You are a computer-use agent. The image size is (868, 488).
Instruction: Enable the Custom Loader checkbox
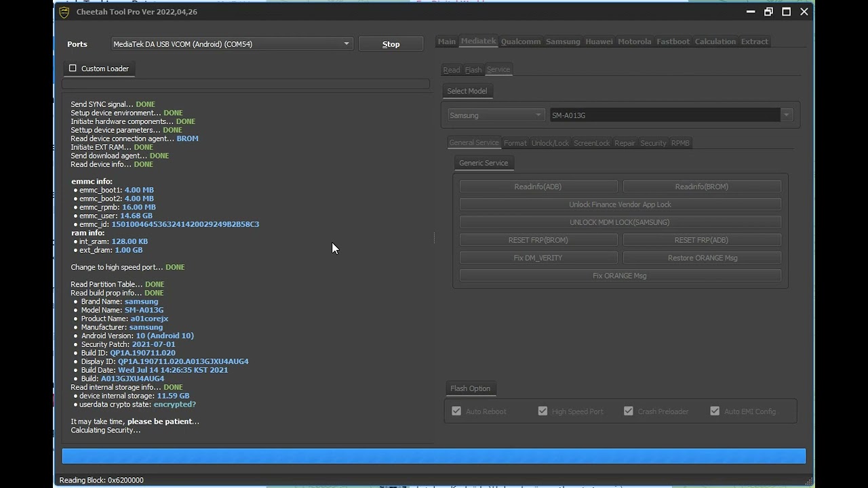click(73, 68)
